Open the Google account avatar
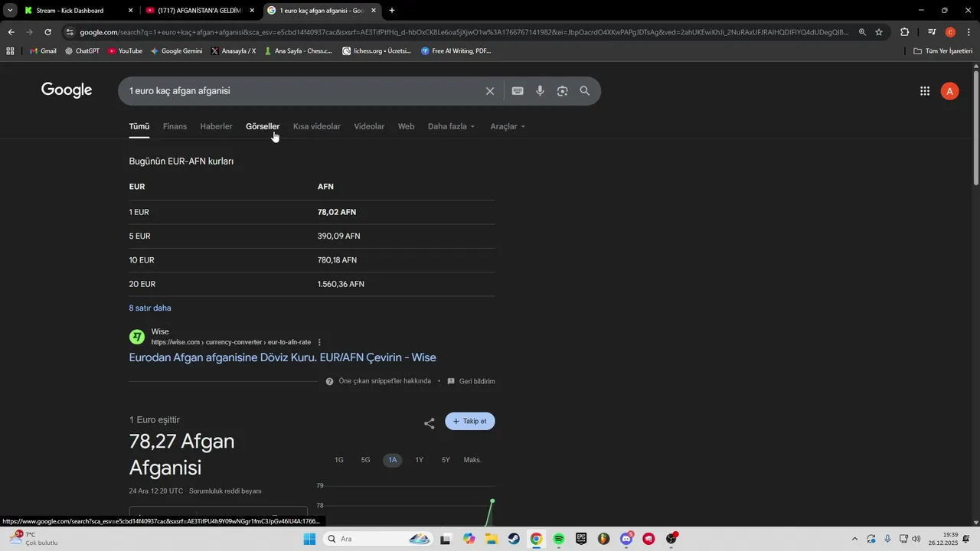This screenshot has height=551, width=980. [949, 91]
